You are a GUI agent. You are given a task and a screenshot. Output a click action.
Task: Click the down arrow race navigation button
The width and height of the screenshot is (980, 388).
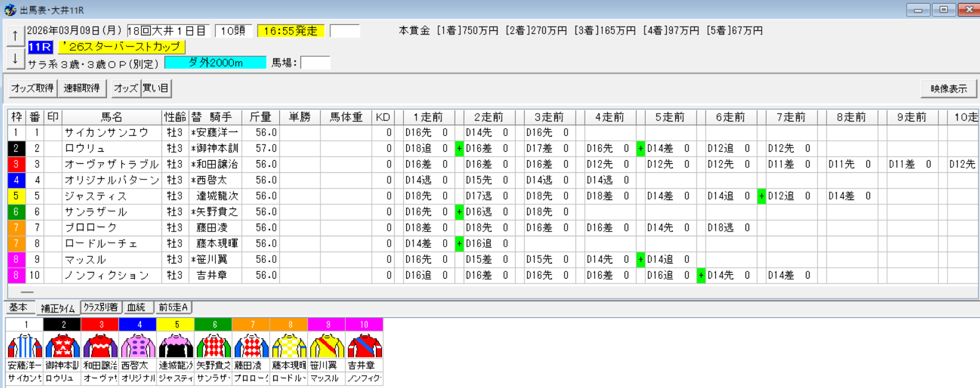15,59
